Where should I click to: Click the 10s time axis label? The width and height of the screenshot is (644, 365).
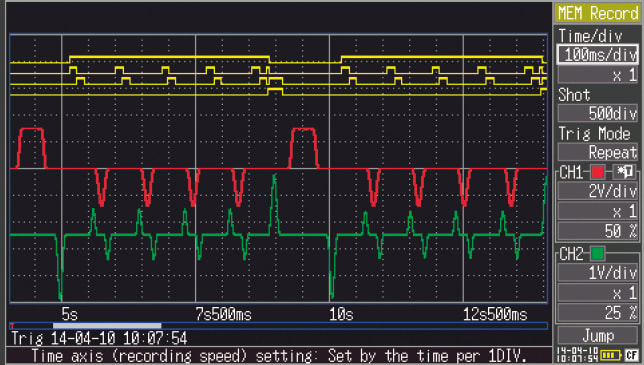[x=341, y=314]
